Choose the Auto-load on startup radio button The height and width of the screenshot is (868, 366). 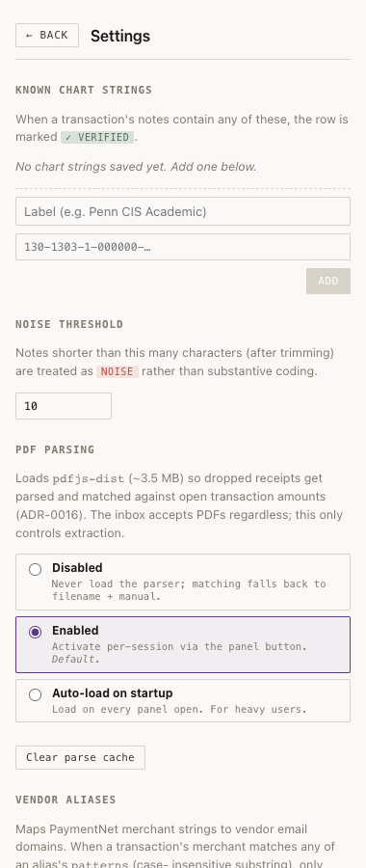click(35, 694)
